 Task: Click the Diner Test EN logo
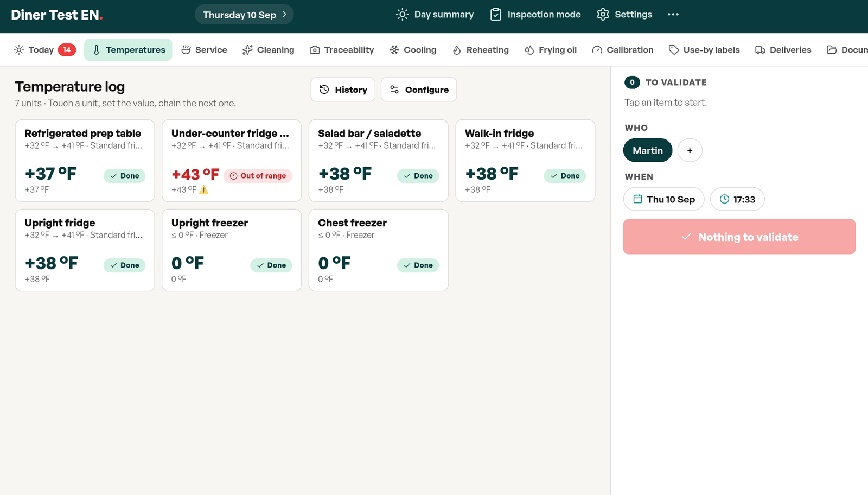57,15
